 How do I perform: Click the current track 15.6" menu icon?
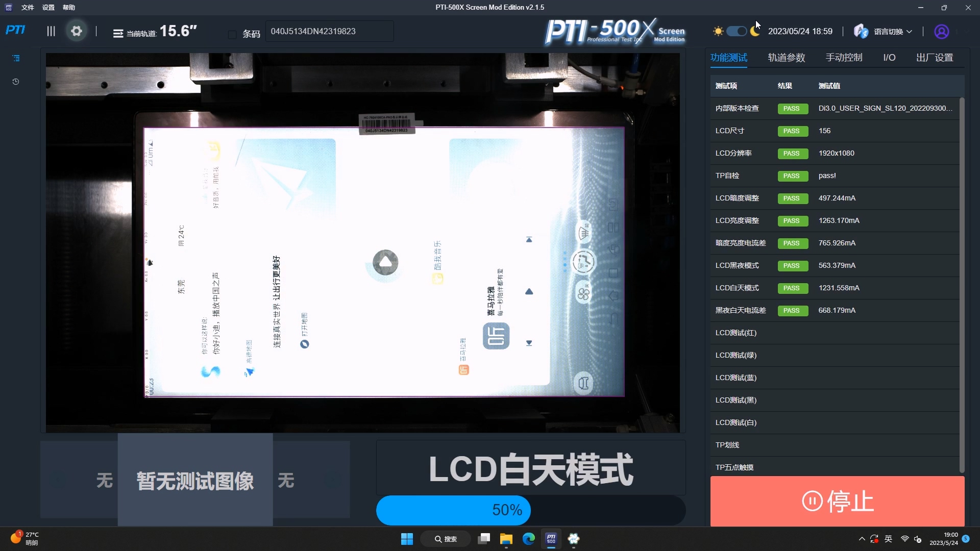pos(118,33)
